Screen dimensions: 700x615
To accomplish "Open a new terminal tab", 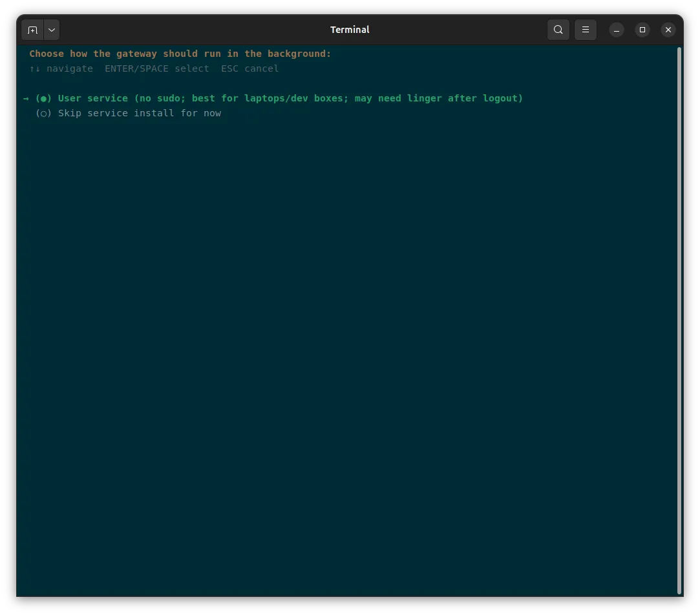I will tap(32, 30).
